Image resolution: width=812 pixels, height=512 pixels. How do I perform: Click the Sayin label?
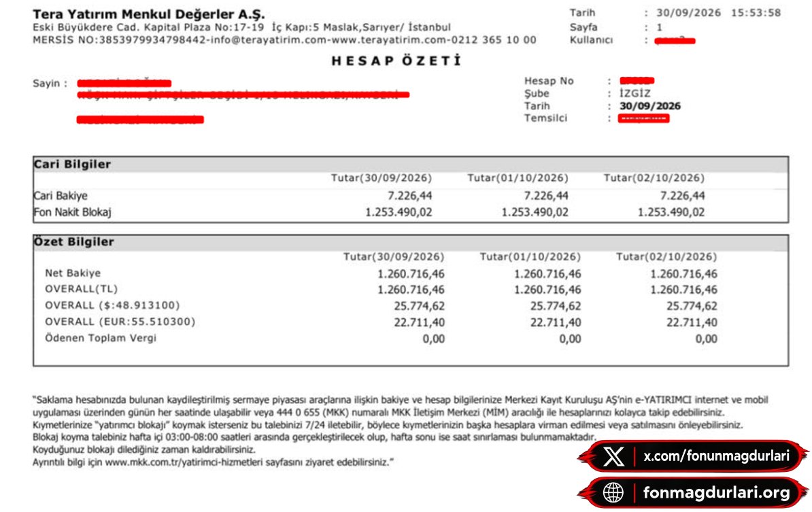(x=50, y=84)
